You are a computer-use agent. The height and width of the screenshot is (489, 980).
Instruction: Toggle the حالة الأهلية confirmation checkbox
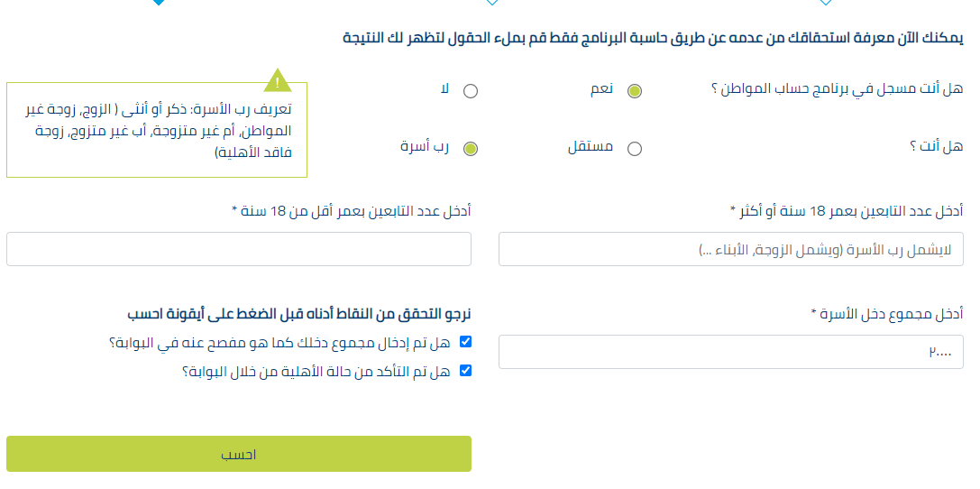click(465, 371)
